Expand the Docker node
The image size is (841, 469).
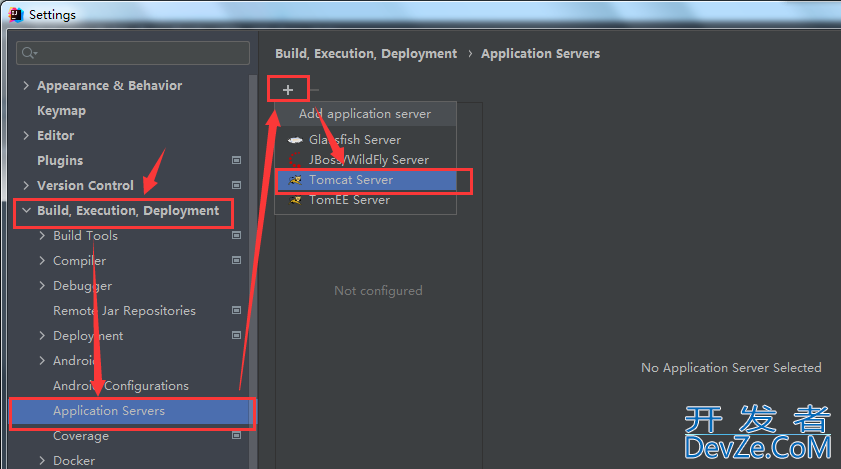point(42,460)
